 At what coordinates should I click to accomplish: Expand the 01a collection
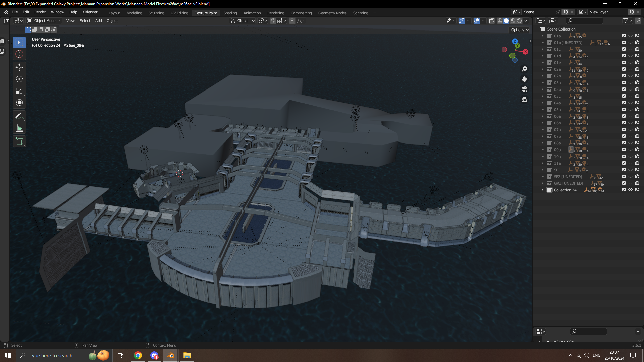pos(542,36)
